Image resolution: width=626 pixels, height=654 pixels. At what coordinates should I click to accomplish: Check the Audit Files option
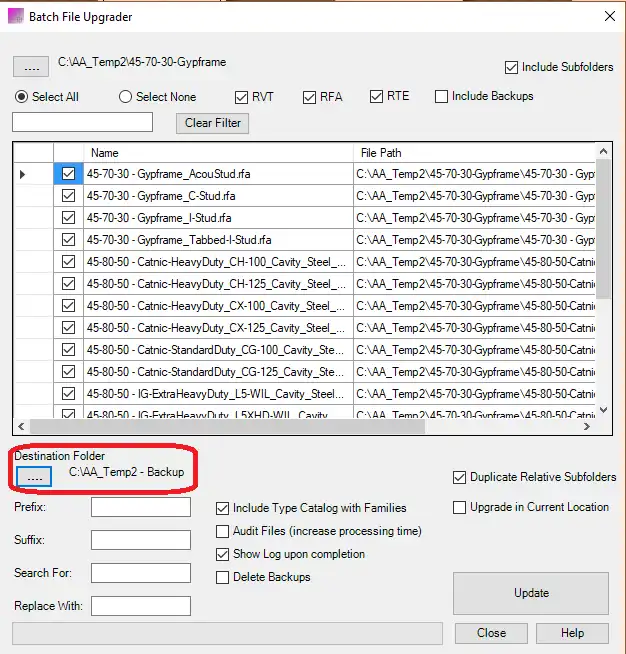tap(223, 531)
